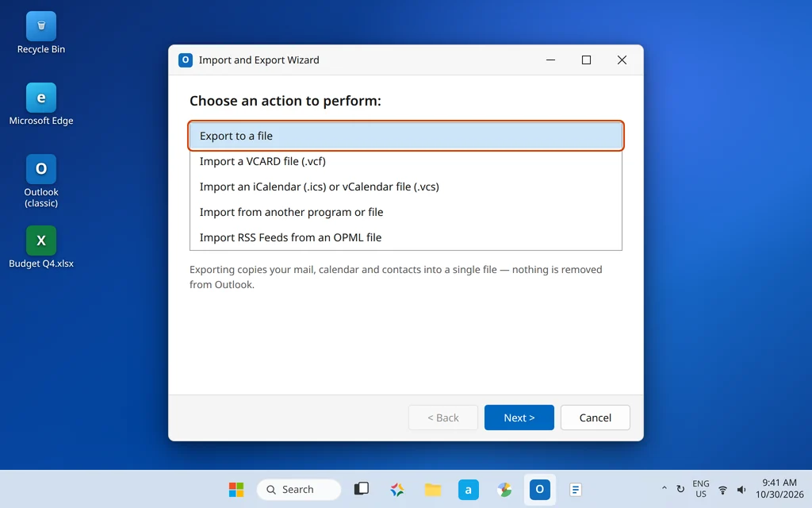
Task: Click the Next > button
Action: tap(519, 418)
